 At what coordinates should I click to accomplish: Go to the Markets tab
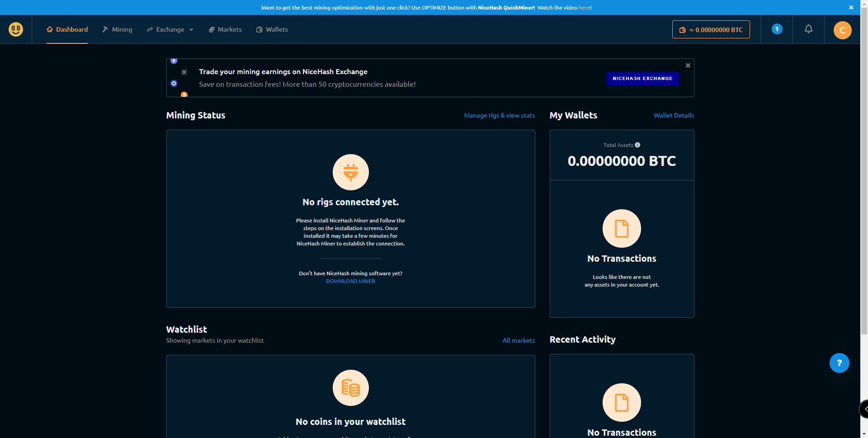[x=225, y=30]
